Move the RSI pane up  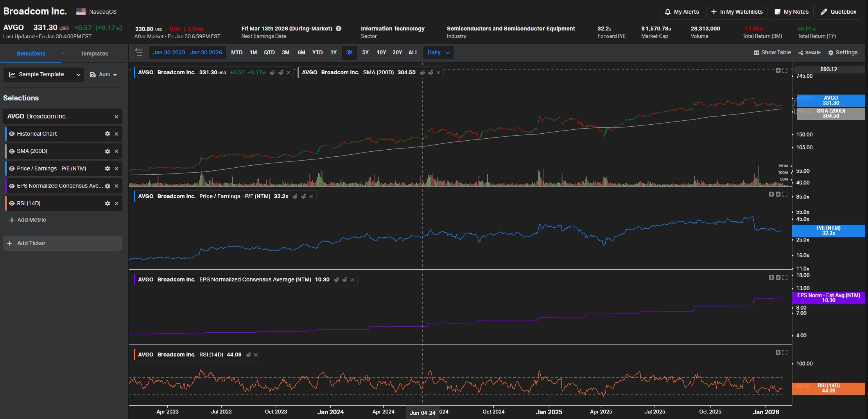[x=778, y=353]
